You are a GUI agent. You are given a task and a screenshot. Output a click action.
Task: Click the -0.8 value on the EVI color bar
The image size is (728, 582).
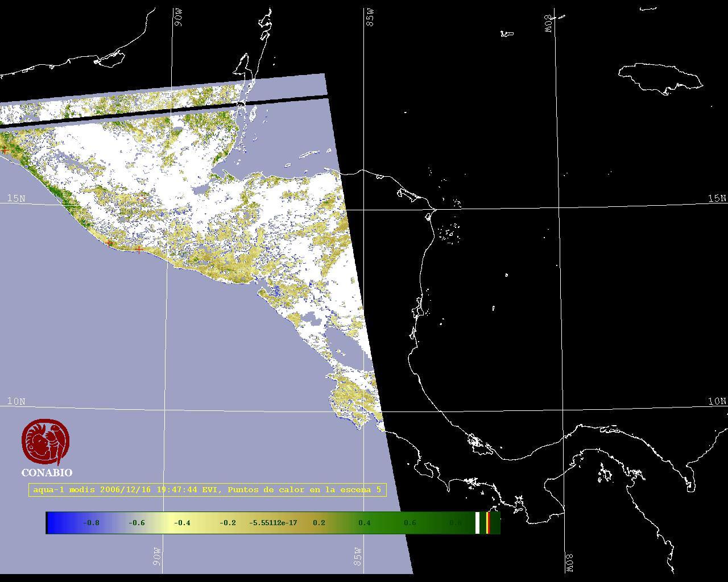pyautogui.click(x=91, y=523)
